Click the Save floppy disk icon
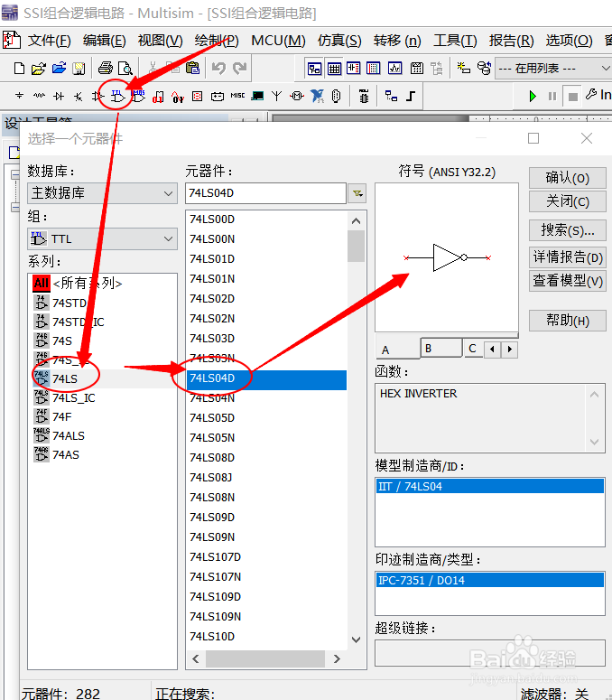Screen dimensions: 612x700 tap(79, 69)
